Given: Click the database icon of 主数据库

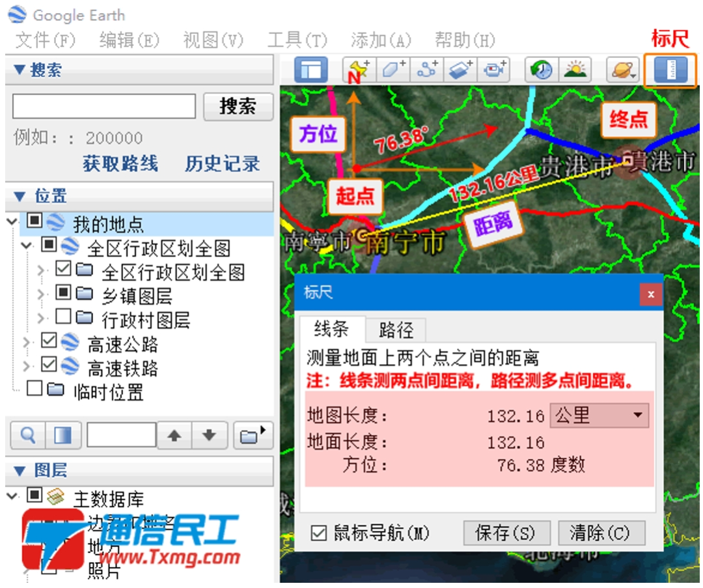Looking at the screenshot, I should click(55, 497).
